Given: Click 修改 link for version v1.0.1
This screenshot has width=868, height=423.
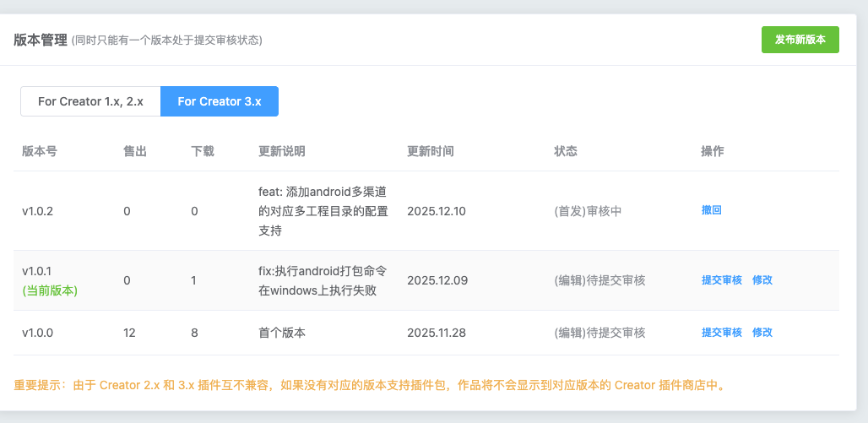Looking at the screenshot, I should click(x=762, y=280).
